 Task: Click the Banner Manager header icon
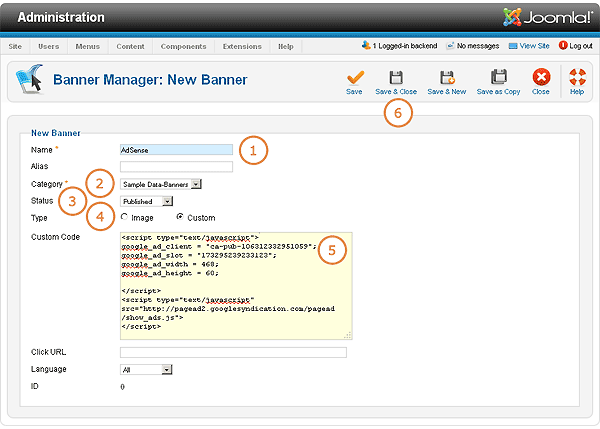[x=29, y=79]
